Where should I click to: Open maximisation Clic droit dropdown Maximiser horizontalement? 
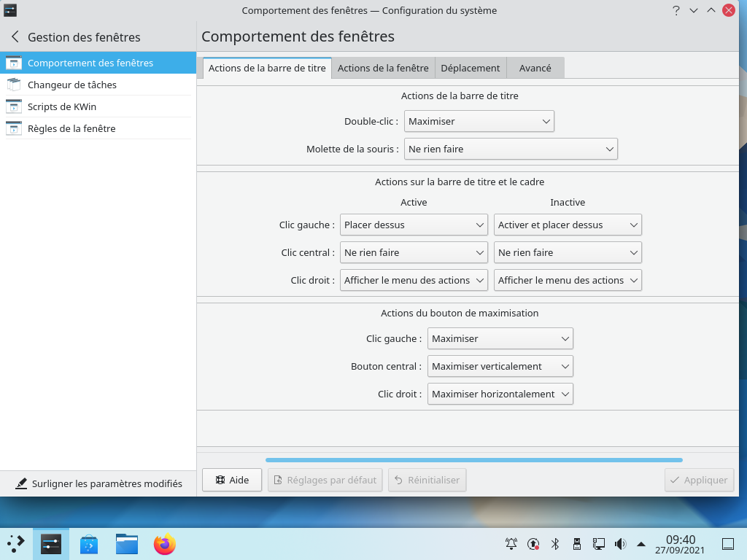[x=500, y=394]
